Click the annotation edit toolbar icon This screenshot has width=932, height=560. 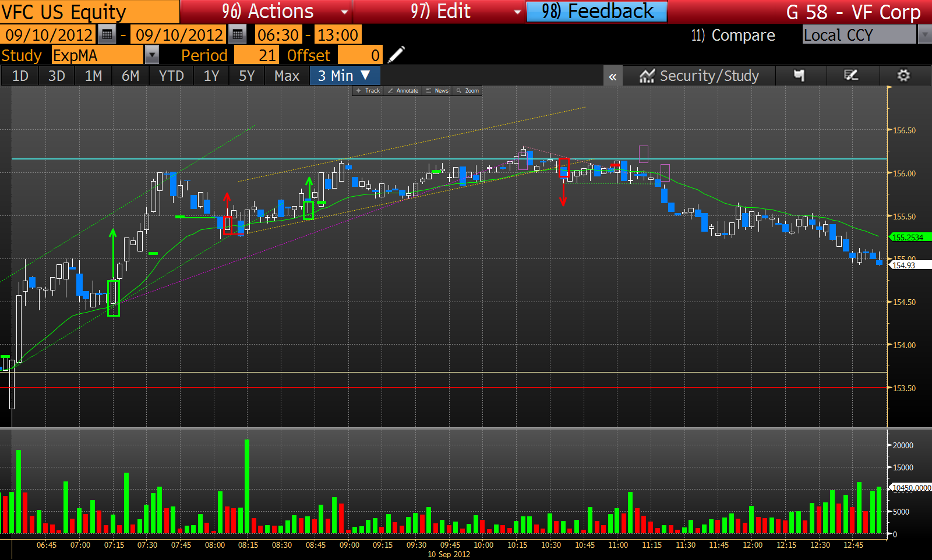[x=851, y=76]
